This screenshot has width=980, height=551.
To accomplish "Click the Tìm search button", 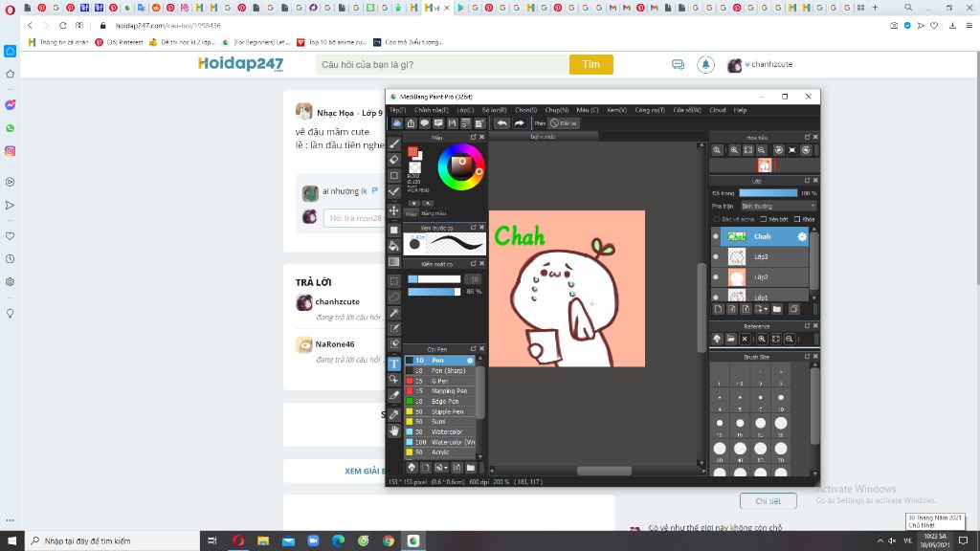I will [x=590, y=64].
